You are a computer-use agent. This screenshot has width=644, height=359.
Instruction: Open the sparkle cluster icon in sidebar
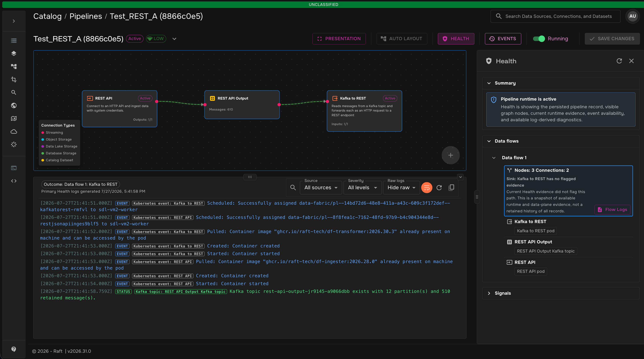click(14, 144)
